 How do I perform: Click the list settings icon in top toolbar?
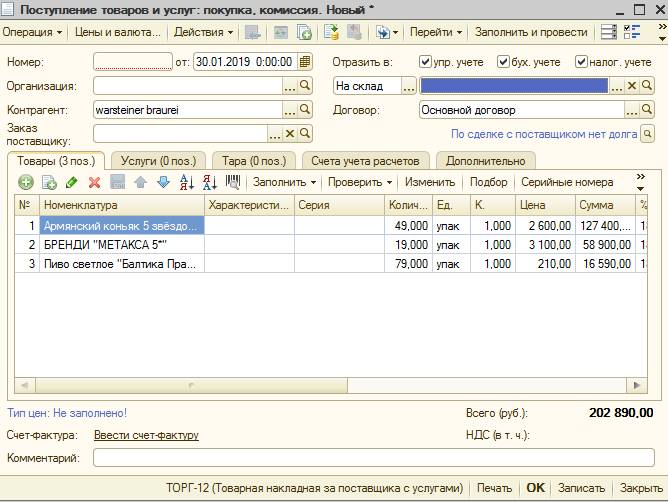point(608,32)
